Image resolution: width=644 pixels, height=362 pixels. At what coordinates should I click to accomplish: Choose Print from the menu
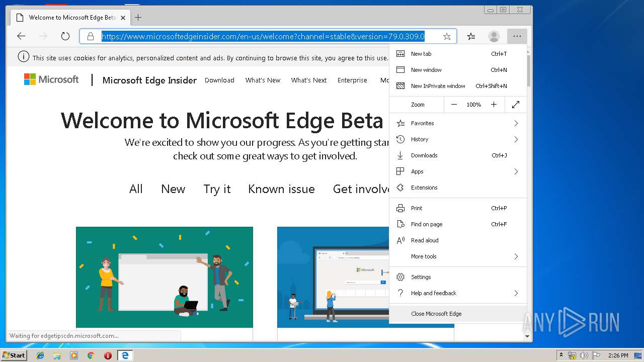point(458,208)
